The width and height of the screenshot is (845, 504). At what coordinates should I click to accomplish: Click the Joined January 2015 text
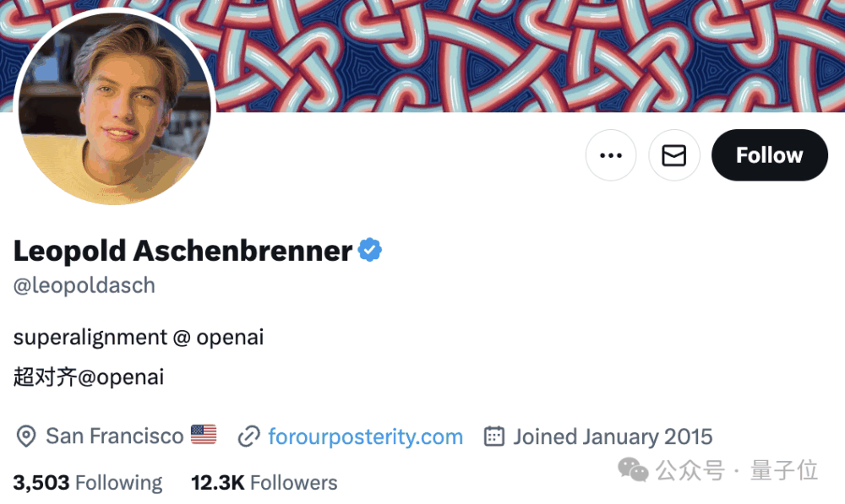pyautogui.click(x=613, y=436)
